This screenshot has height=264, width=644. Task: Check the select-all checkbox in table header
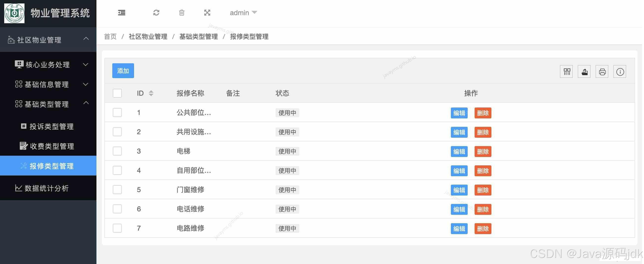[117, 93]
